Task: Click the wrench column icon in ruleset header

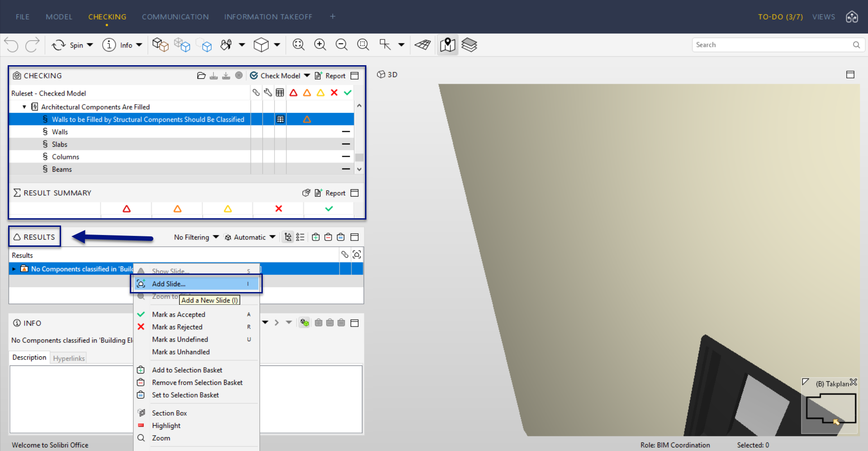Action: [x=268, y=93]
